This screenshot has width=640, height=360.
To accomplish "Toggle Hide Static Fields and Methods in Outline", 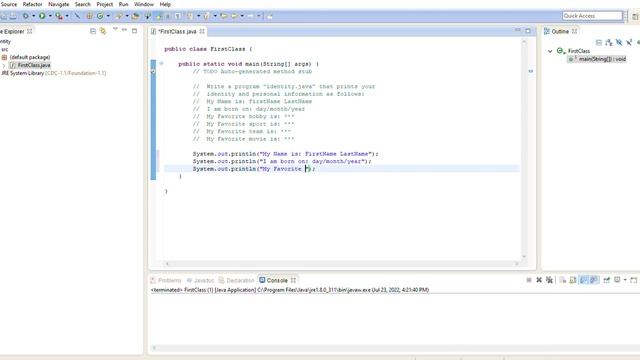I will (629, 42).
